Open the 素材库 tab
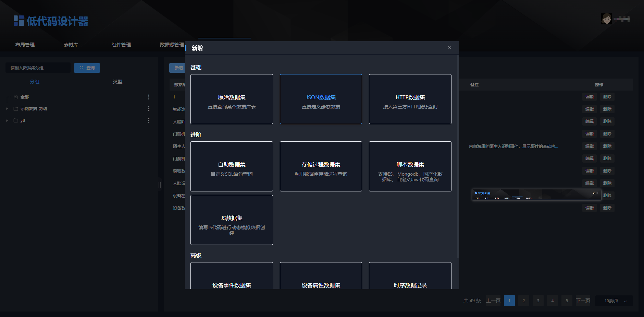This screenshot has height=317, width=644. point(71,45)
